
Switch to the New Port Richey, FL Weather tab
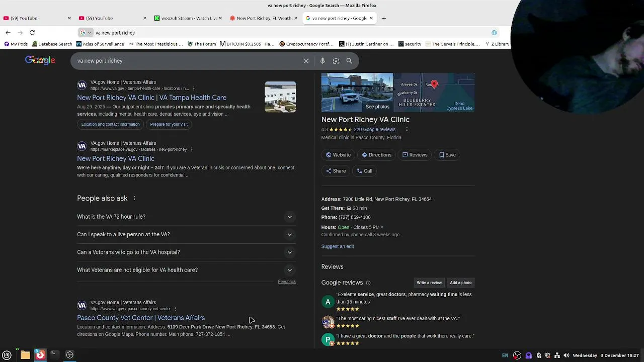264,18
